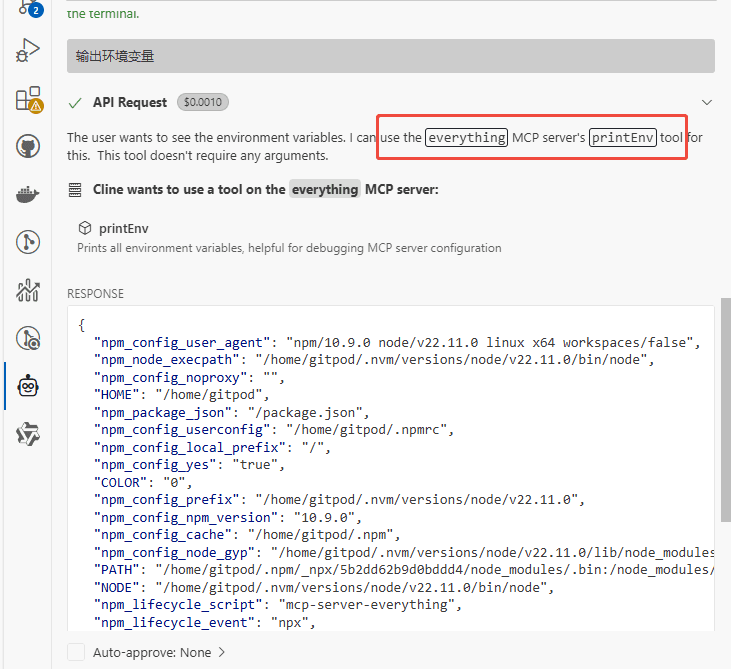Collapse the API Request section chevron

[x=707, y=102]
